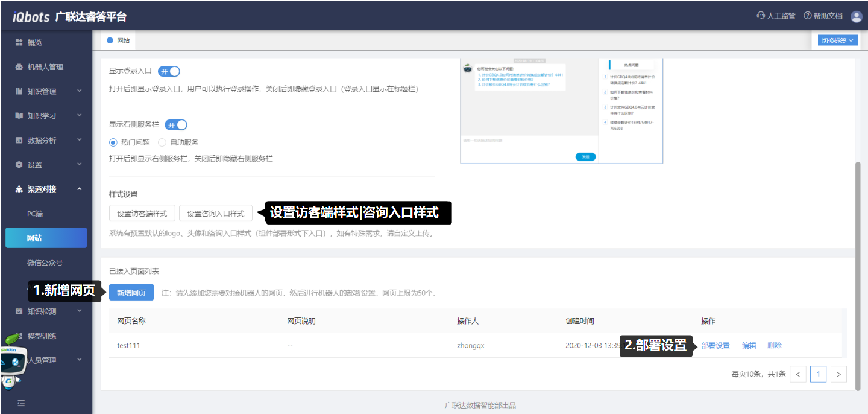Click the 新增网页 button

131,293
